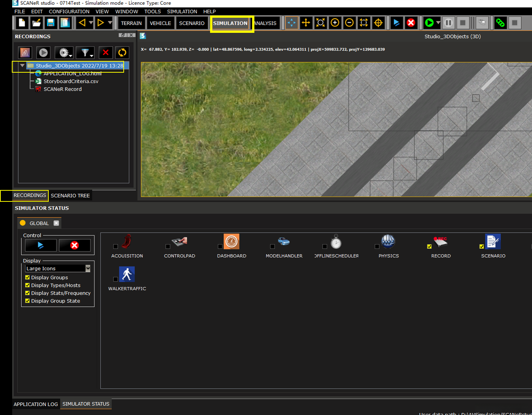532x415 pixels.
Task: Toggle the Display Groups checkbox
Action: 27,277
